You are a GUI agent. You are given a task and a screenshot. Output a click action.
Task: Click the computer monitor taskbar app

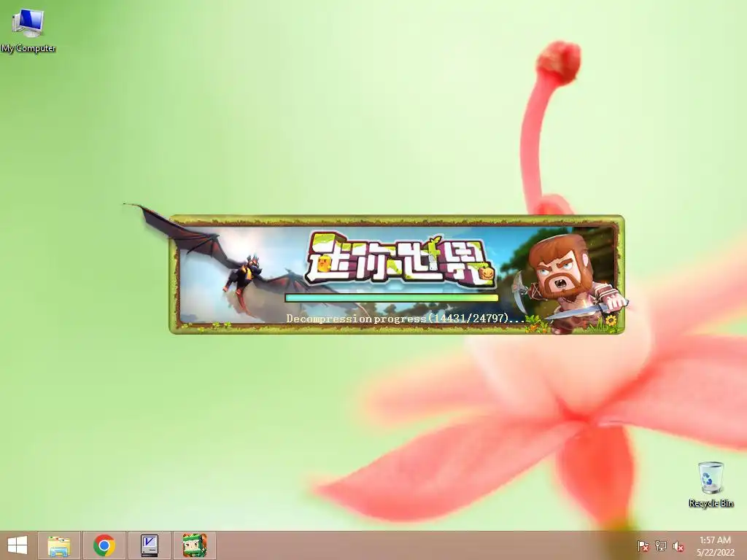(x=149, y=545)
